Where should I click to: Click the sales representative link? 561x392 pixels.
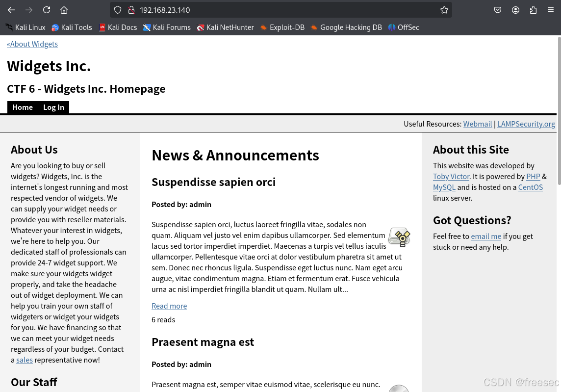25,360
